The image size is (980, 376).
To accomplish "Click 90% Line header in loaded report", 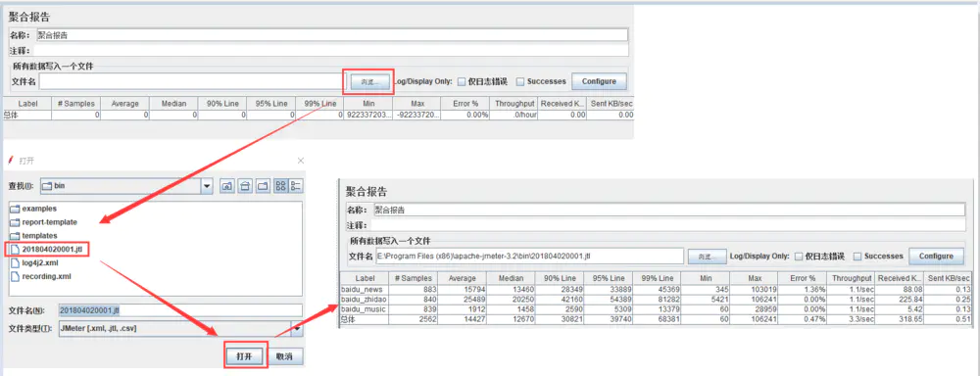I will [x=560, y=278].
